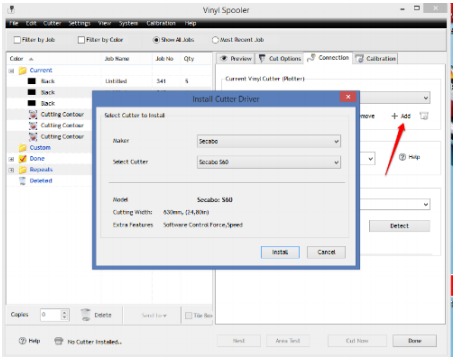Screen dimensions: 456x360
Task: Click the Preview eye icon
Action: pyautogui.click(x=224, y=58)
